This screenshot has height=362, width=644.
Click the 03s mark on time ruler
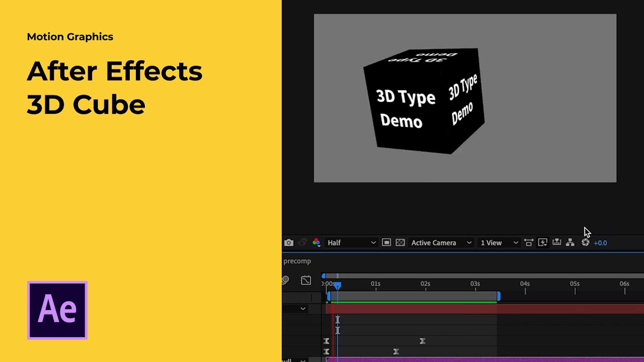[475, 284]
